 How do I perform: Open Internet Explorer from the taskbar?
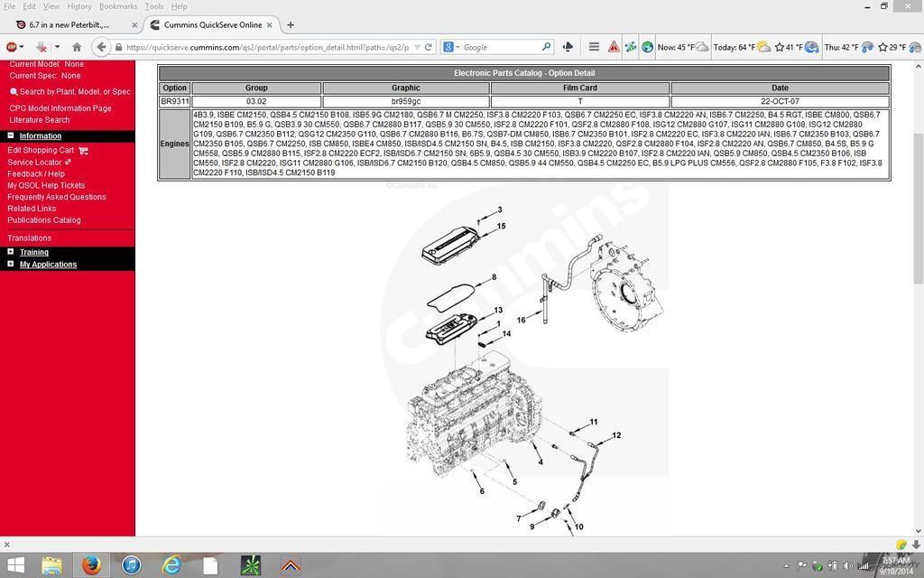[x=171, y=565]
